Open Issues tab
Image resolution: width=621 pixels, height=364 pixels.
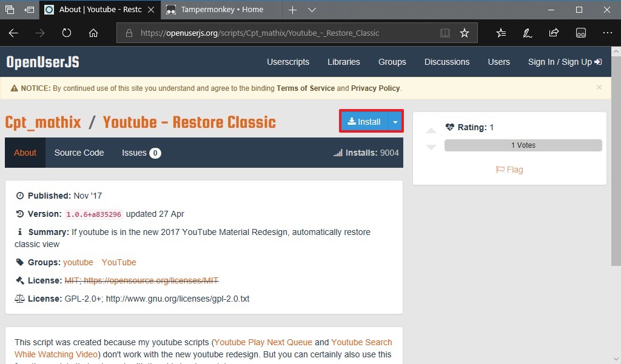tap(141, 153)
